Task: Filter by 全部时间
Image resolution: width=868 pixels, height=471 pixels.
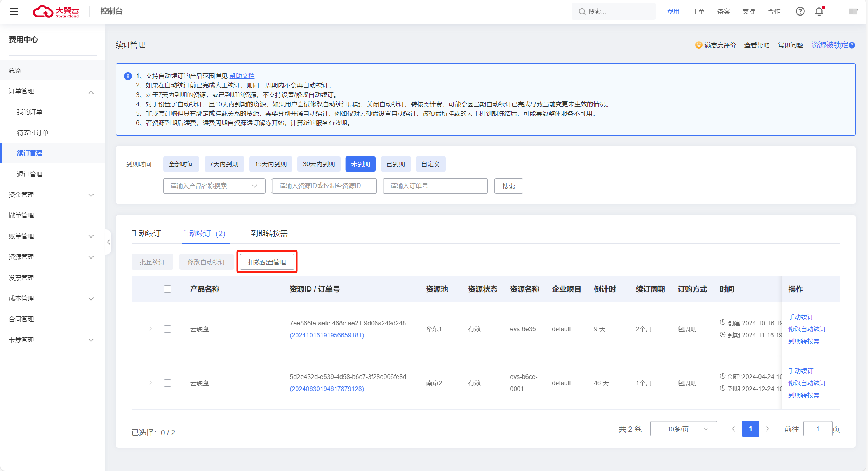Action: click(181, 164)
